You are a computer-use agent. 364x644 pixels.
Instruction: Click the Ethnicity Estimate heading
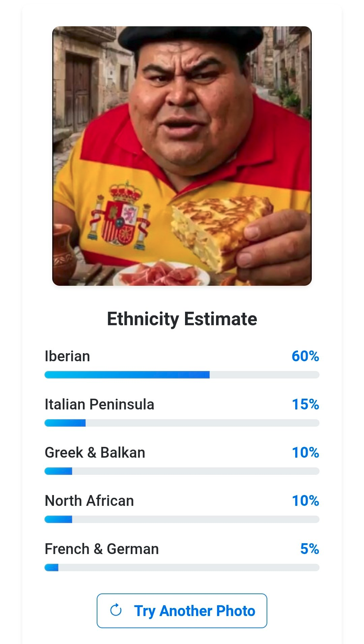(x=182, y=319)
